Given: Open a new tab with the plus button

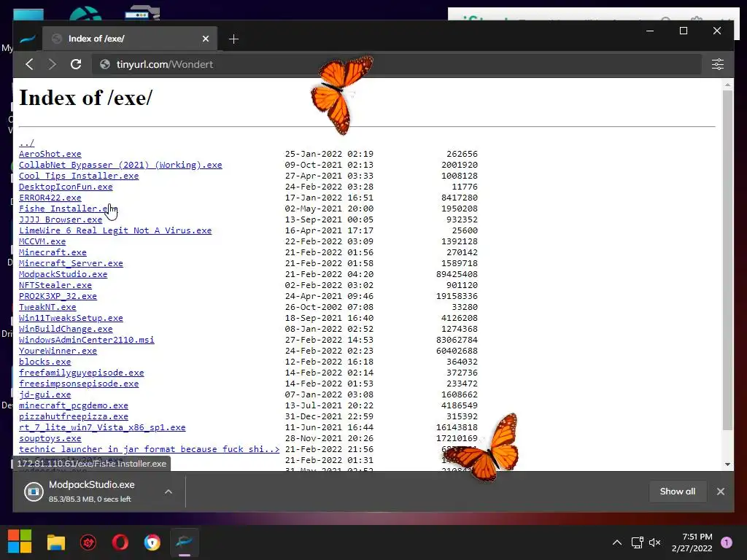Looking at the screenshot, I should (233, 39).
